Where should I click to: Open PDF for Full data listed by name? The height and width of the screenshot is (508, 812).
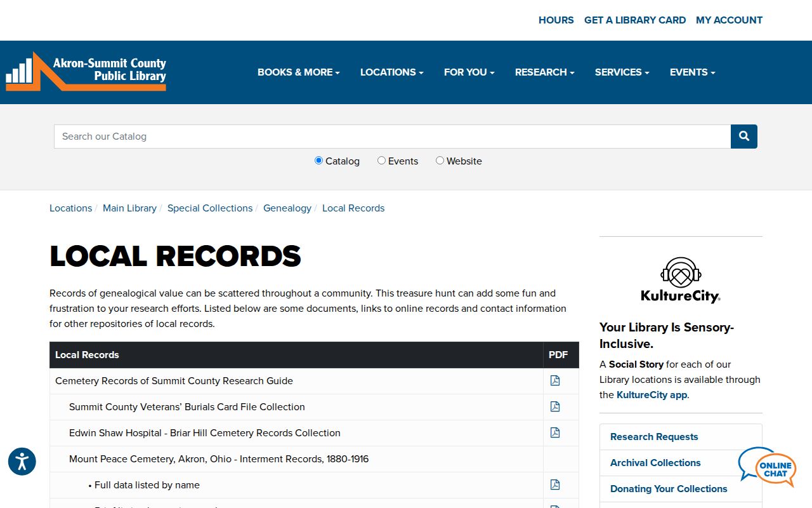point(555,485)
